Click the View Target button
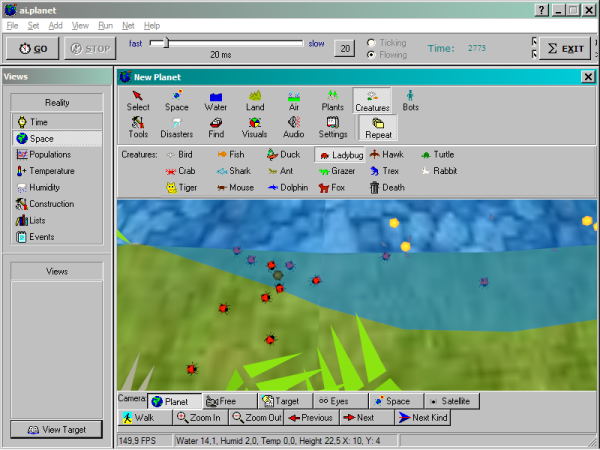Screen dimensions: 600x450 click(x=57, y=430)
